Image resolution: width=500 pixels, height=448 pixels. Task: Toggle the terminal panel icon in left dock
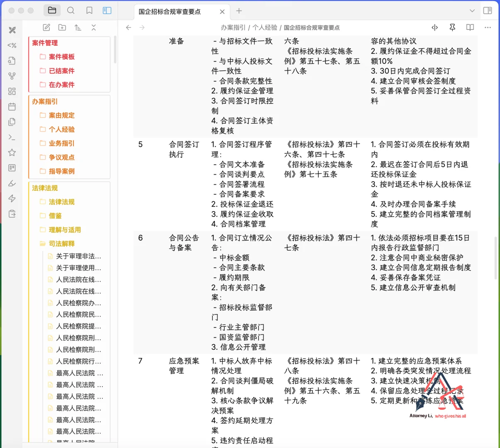pos(12,137)
